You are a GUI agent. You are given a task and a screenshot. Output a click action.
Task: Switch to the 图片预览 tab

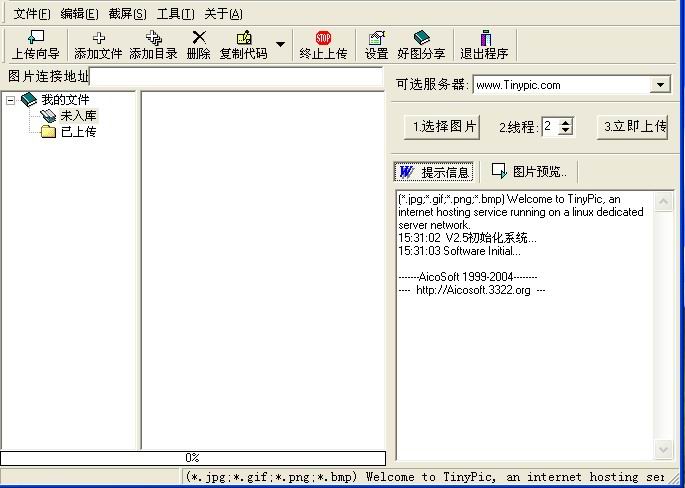pyautogui.click(x=530, y=172)
